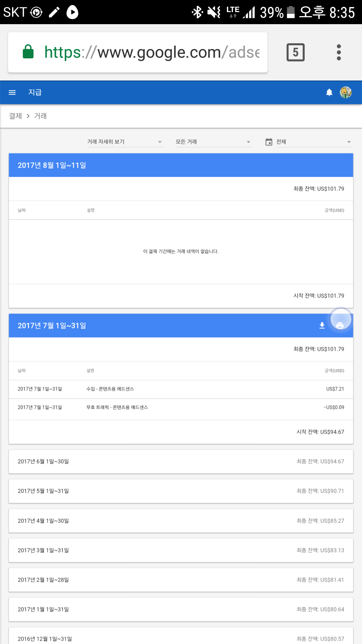This screenshot has height=644, width=362.
Task: Collapse the 2017년 8월 1일~11일 header
Action: (181, 165)
